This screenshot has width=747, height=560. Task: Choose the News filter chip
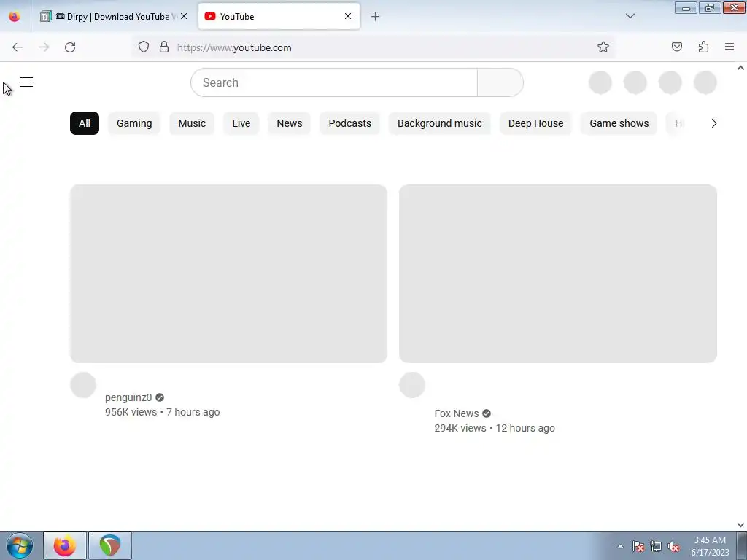289,123
